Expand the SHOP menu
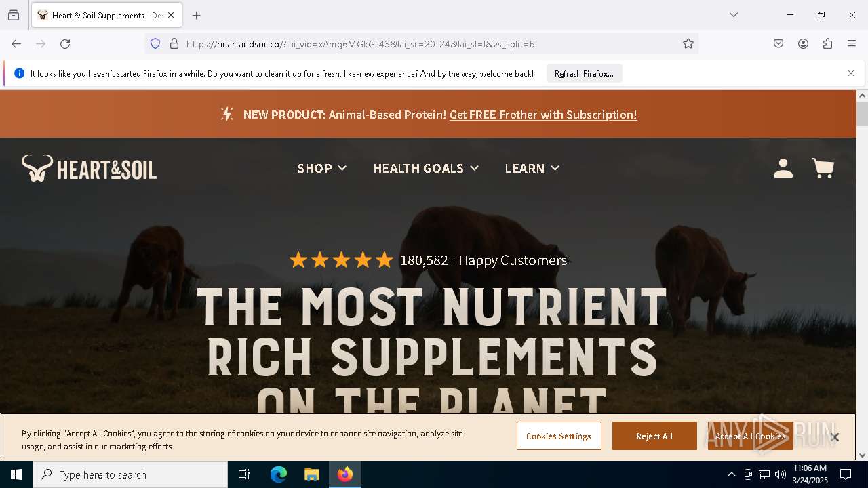The width and height of the screenshot is (868, 488). click(321, 168)
